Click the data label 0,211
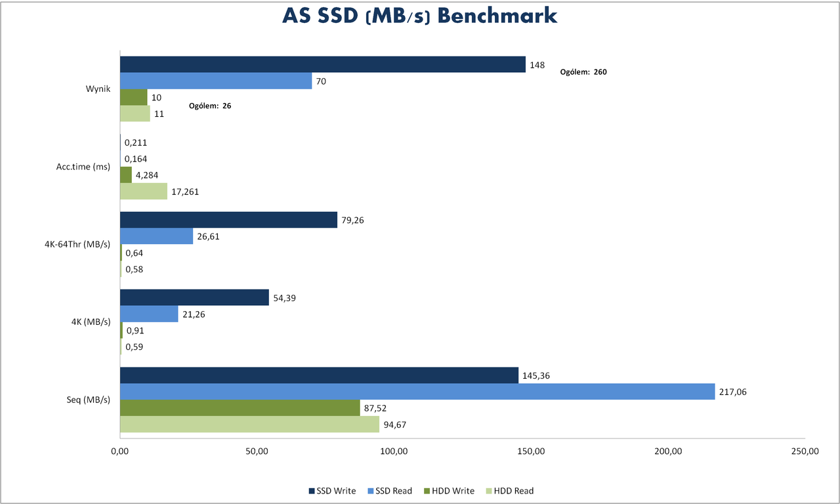The image size is (840, 504). point(135,142)
